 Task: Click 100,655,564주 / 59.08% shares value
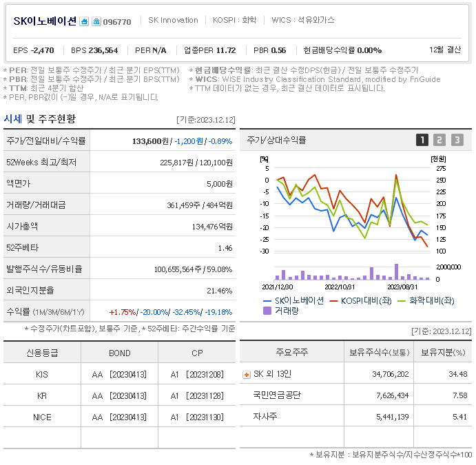point(193,269)
